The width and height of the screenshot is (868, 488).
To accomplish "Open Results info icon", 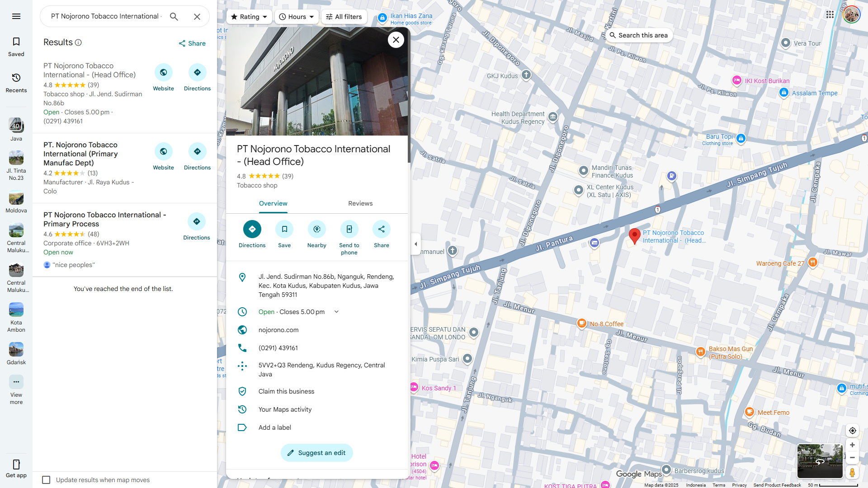I will [78, 42].
